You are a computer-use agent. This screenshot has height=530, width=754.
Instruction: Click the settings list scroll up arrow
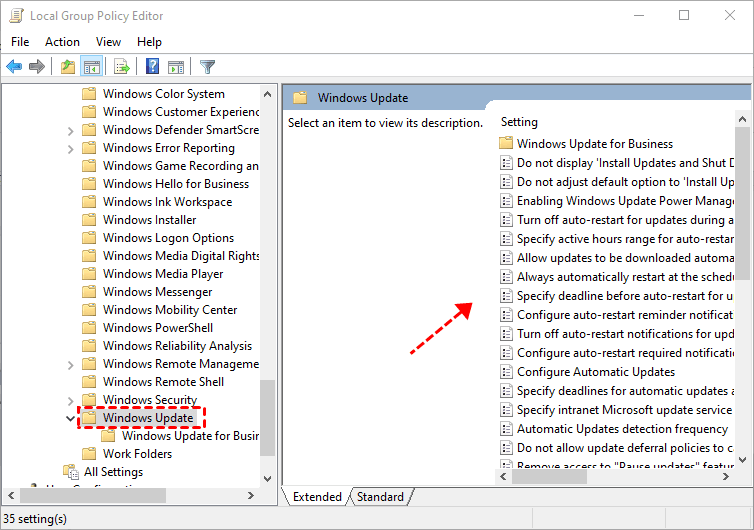coord(742,119)
